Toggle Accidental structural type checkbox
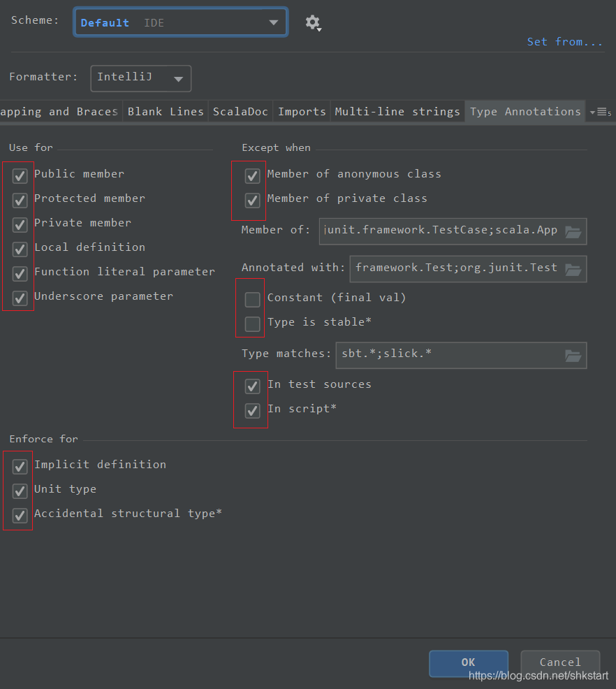This screenshot has width=616, height=689. click(20, 515)
